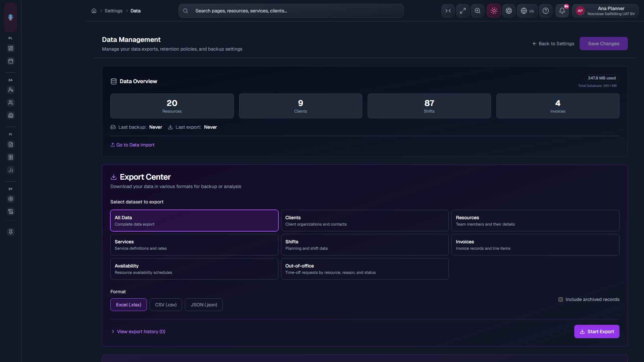Click the Last export download icon
The width and height of the screenshot is (644, 362).
click(170, 127)
